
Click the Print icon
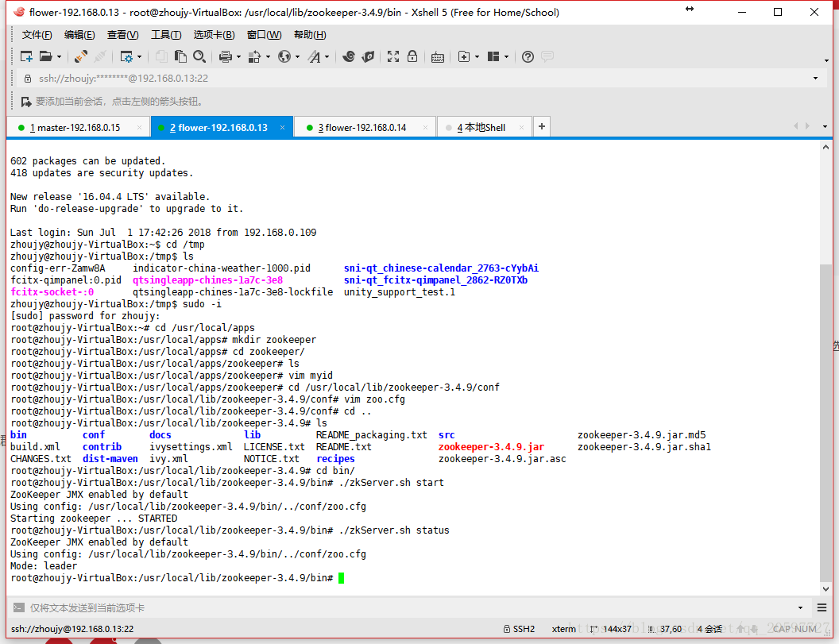point(226,56)
